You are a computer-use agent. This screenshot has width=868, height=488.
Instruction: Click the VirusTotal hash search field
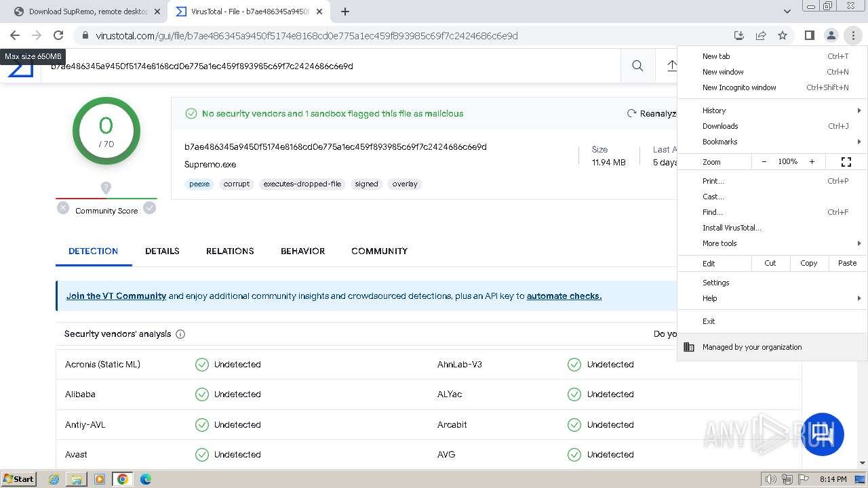(332, 66)
